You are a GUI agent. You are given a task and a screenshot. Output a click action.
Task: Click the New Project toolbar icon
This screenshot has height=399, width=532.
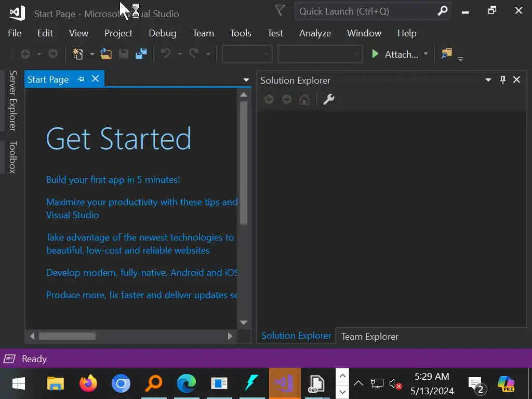pyautogui.click(x=78, y=54)
